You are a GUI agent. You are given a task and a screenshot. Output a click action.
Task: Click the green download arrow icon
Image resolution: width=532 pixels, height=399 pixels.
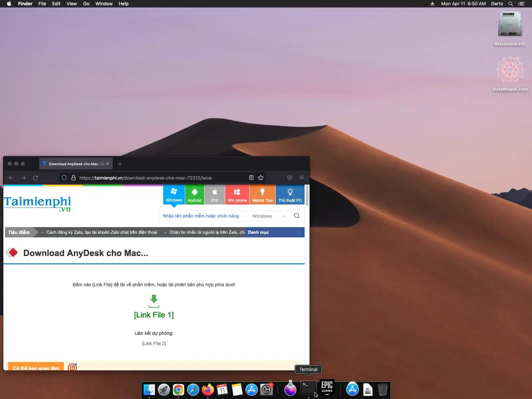click(x=154, y=301)
